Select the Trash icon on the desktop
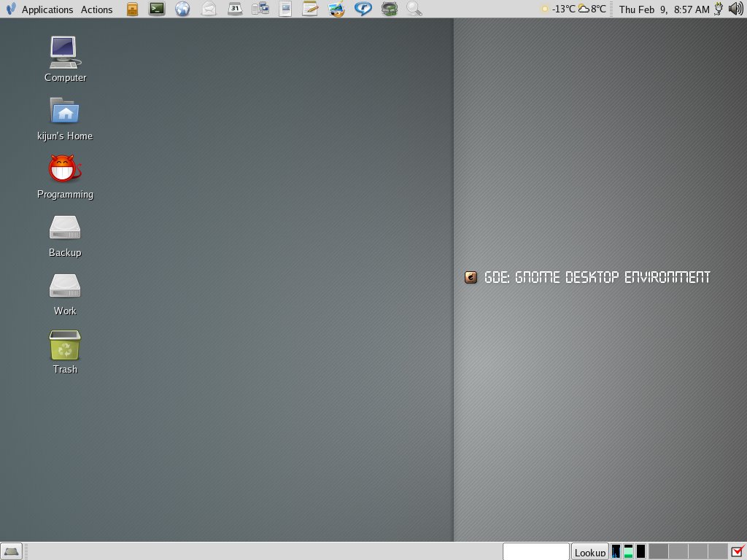The height and width of the screenshot is (560, 747). point(65,345)
